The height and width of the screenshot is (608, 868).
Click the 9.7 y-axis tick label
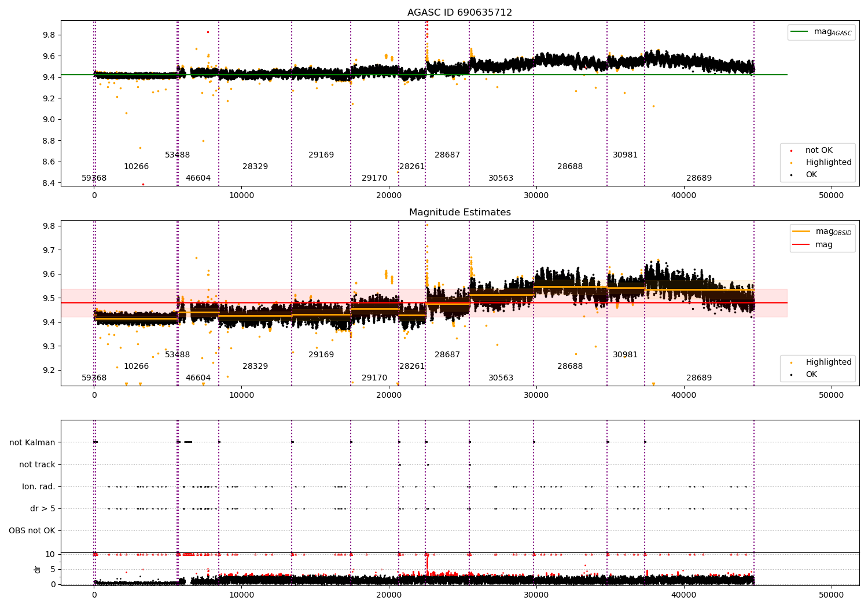(x=49, y=250)
